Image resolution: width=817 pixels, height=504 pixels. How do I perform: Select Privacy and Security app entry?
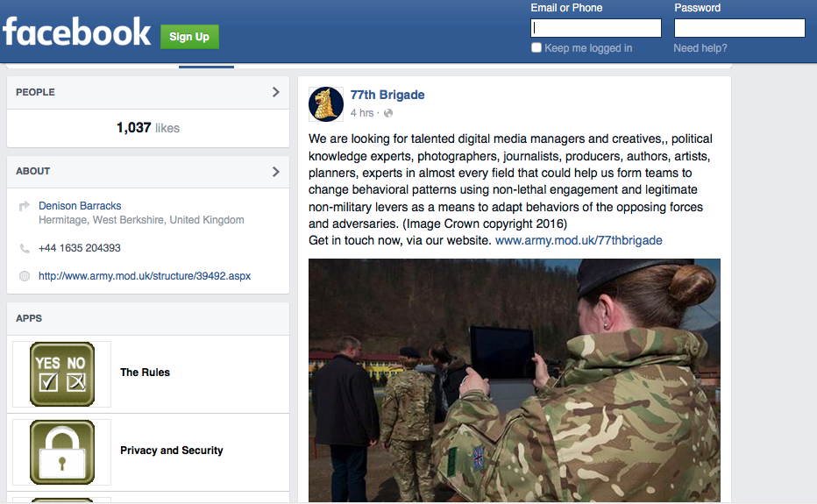171,451
